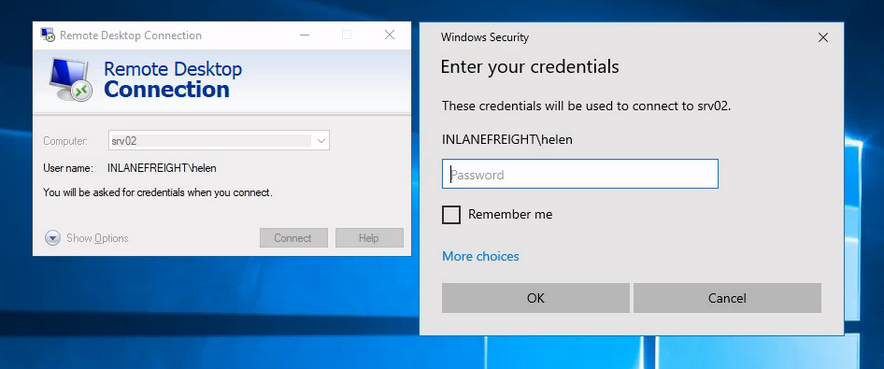Click the Enter your credentials heading
The width and height of the screenshot is (884, 369).
[529, 67]
